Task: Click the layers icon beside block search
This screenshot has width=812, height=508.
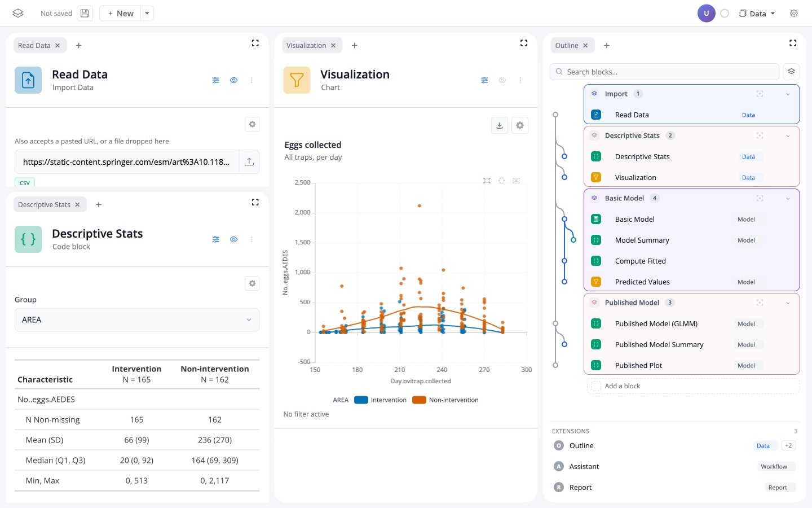Action: tap(792, 72)
